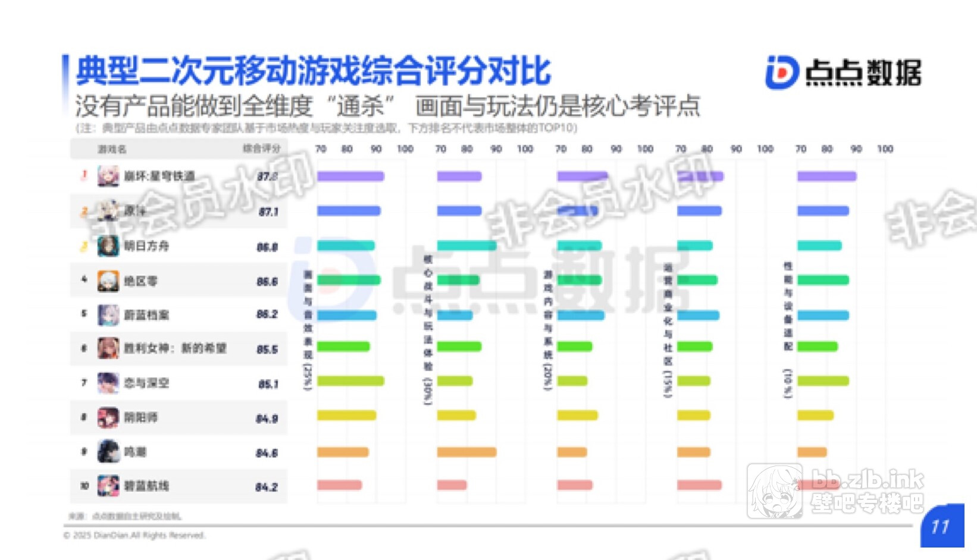Click the 胜利女神:新的希望 game icon

108,348
